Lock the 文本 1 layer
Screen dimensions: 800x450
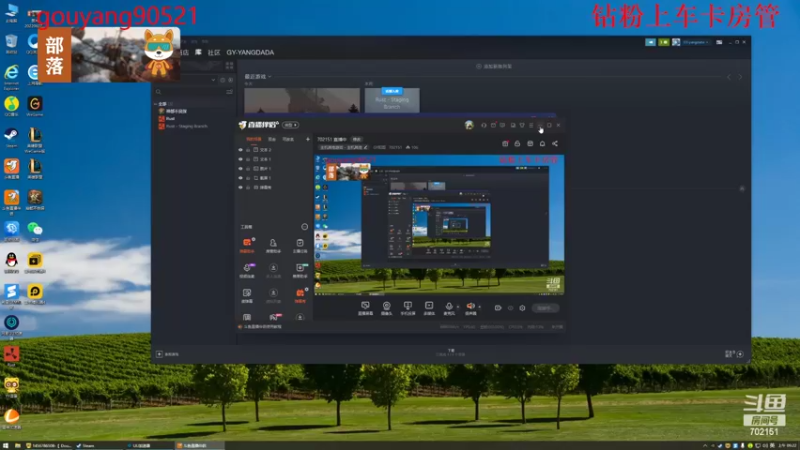pyautogui.click(x=248, y=159)
